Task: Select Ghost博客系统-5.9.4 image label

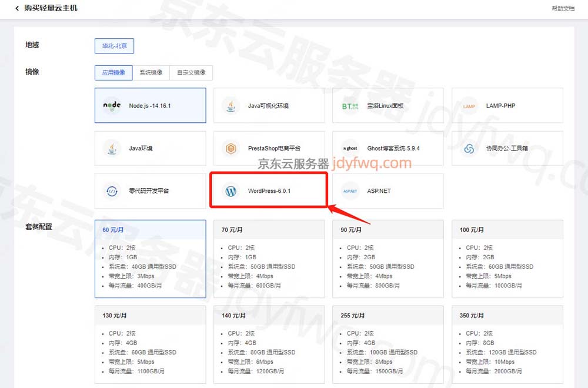Action: 393,149
